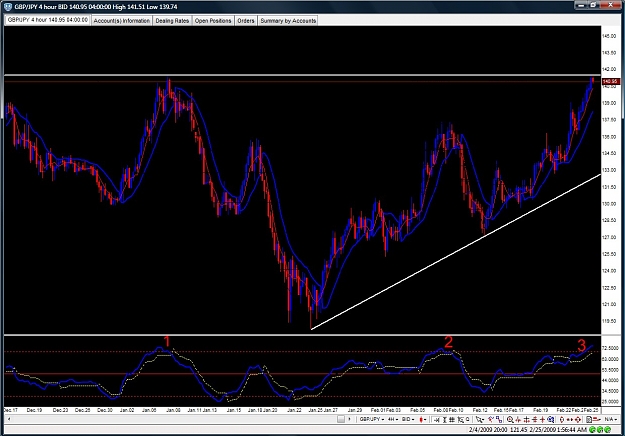This screenshot has height=436, width=625.
Task: Click the Jan.29 date label on the time axis
Action: tap(354, 410)
